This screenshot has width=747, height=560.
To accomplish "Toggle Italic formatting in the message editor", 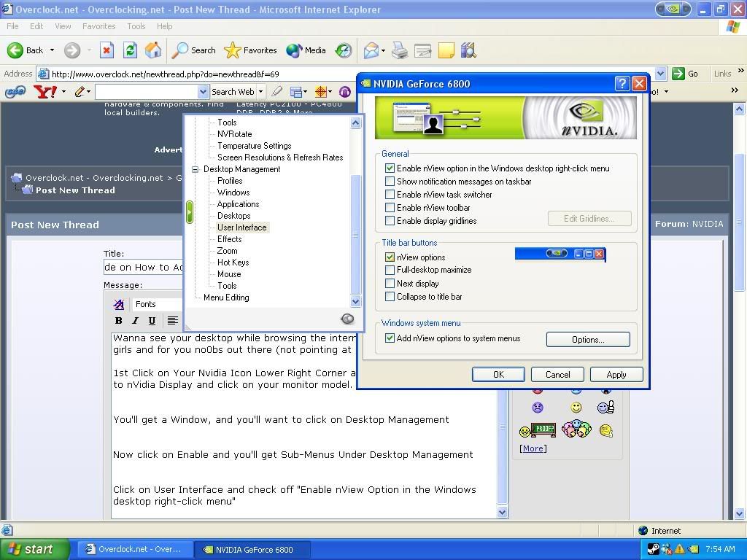I will [135, 321].
